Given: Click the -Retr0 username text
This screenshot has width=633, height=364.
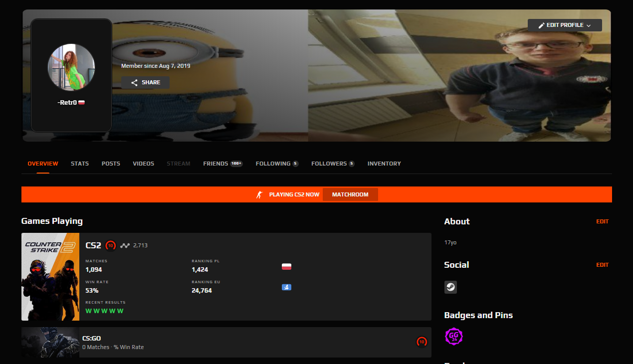Looking at the screenshot, I should click(x=67, y=102).
